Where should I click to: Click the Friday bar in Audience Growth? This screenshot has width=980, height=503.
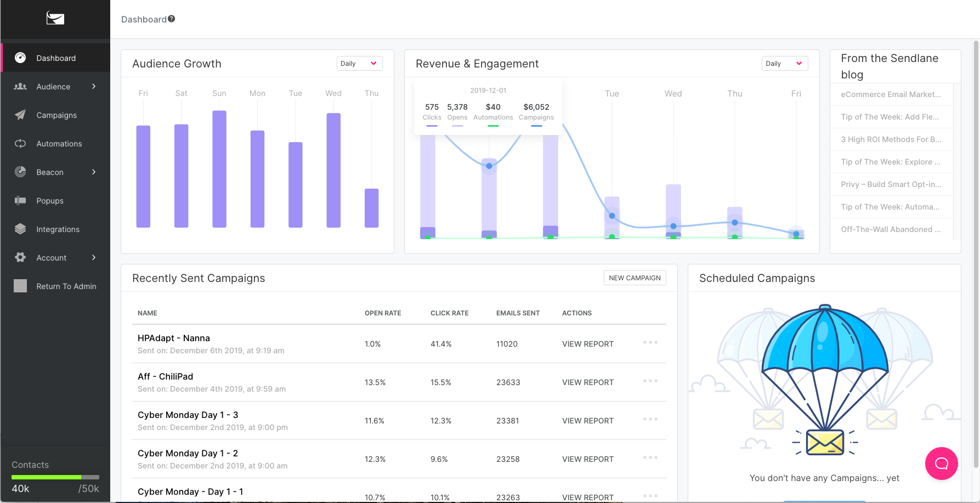point(143,177)
